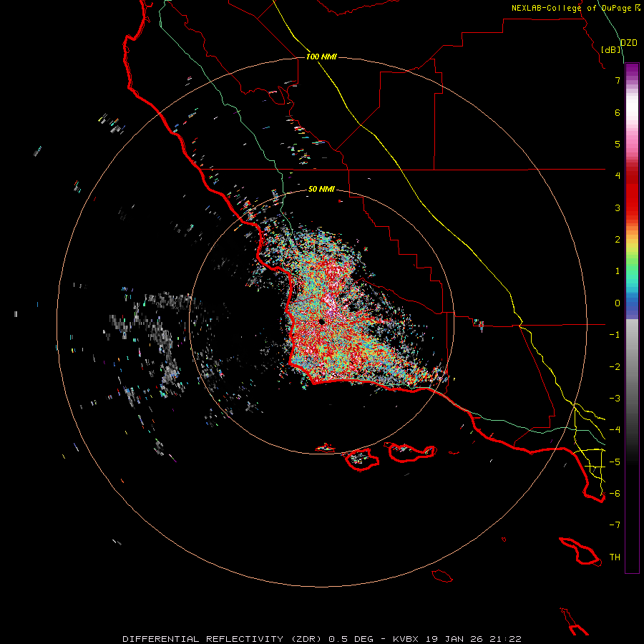The width and height of the screenshot is (644, 644).
Task: Click the scale value 7
Action: tap(618, 80)
